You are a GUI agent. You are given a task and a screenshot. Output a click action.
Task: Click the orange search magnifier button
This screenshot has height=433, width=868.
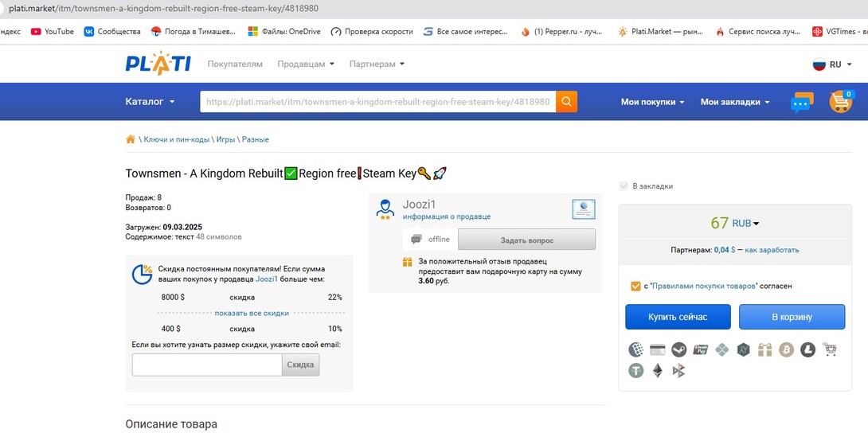(x=566, y=102)
